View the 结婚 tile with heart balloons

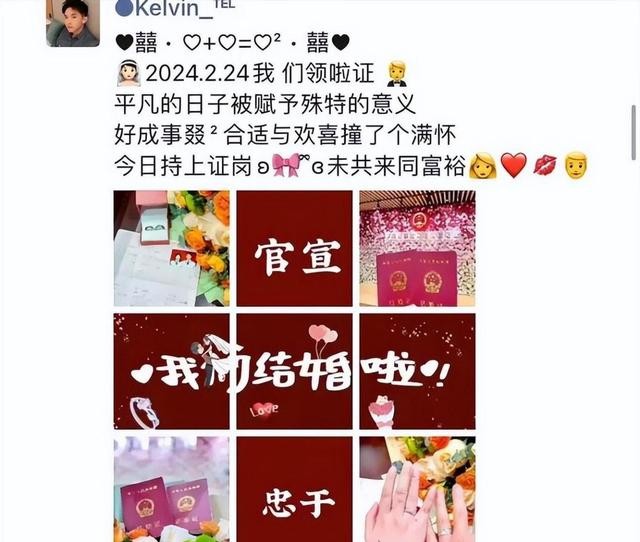click(294, 371)
